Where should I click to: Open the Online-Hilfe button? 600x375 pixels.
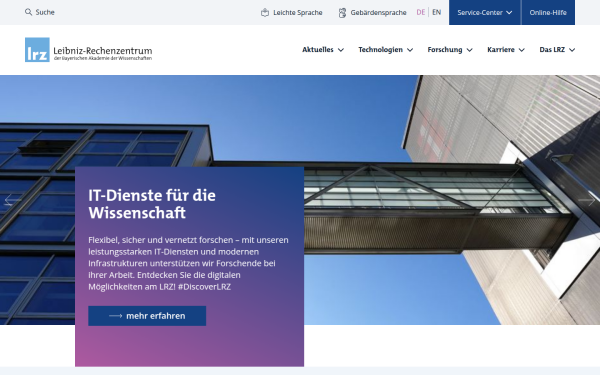pyautogui.click(x=548, y=13)
